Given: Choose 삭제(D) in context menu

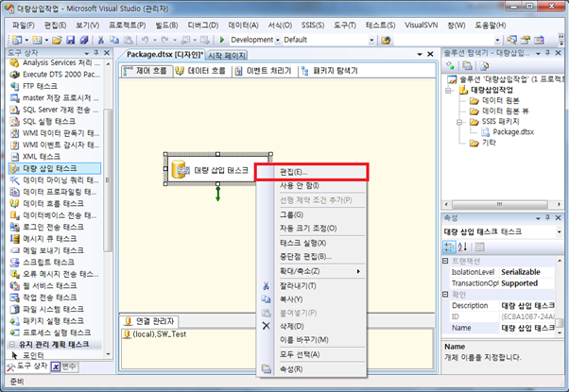Looking at the screenshot, I should click(312, 326).
